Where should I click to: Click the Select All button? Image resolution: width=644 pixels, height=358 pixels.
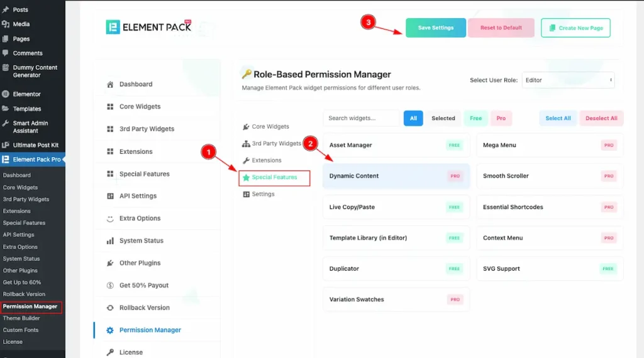coord(558,118)
